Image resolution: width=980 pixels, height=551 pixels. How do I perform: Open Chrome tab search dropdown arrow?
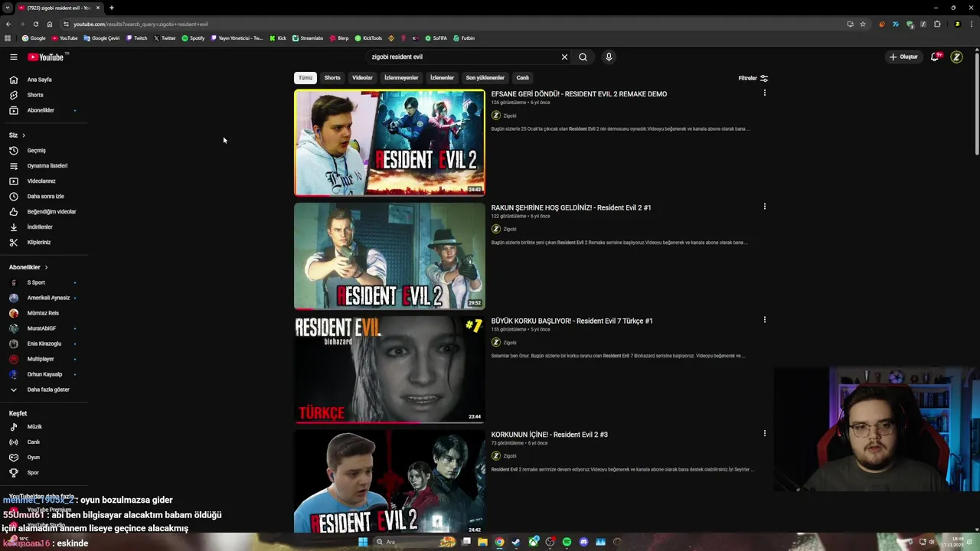(8, 8)
